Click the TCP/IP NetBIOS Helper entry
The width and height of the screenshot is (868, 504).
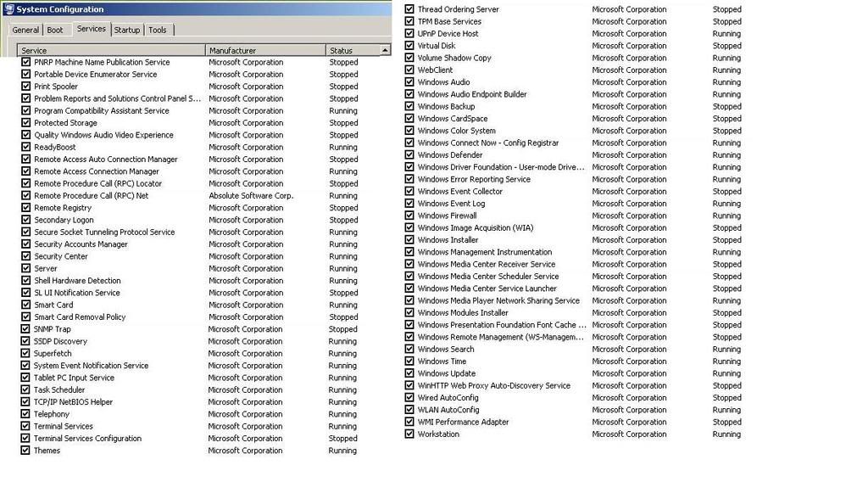(73, 402)
